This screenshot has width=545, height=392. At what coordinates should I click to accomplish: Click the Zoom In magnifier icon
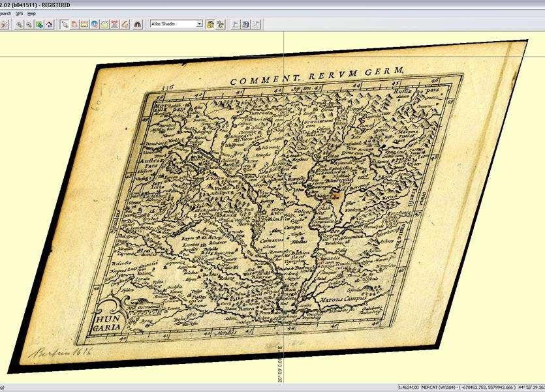coord(19,24)
